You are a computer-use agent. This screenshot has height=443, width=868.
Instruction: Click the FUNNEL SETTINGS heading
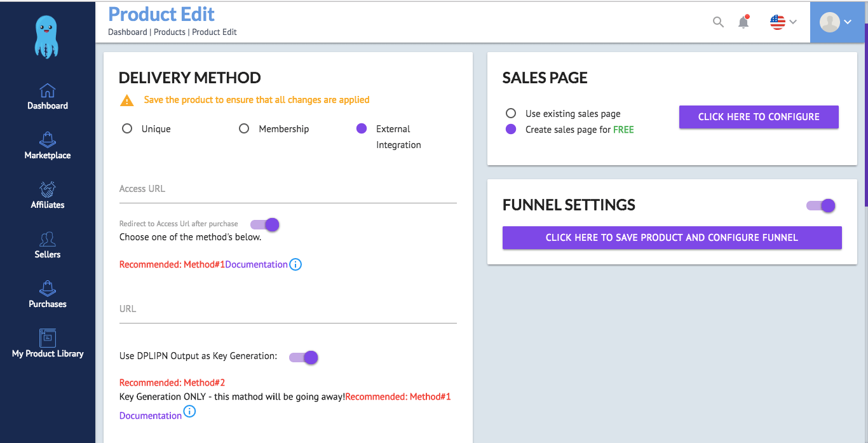tap(569, 205)
